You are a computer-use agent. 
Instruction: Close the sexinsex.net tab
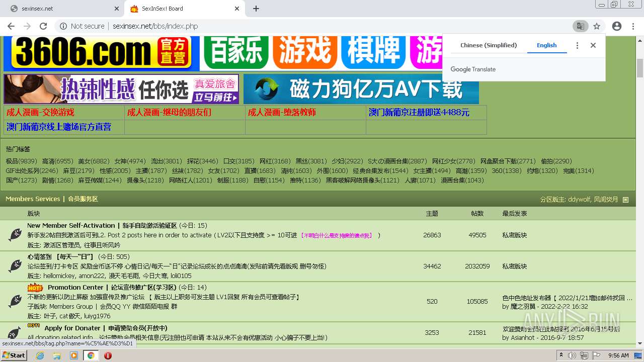pos(116,9)
